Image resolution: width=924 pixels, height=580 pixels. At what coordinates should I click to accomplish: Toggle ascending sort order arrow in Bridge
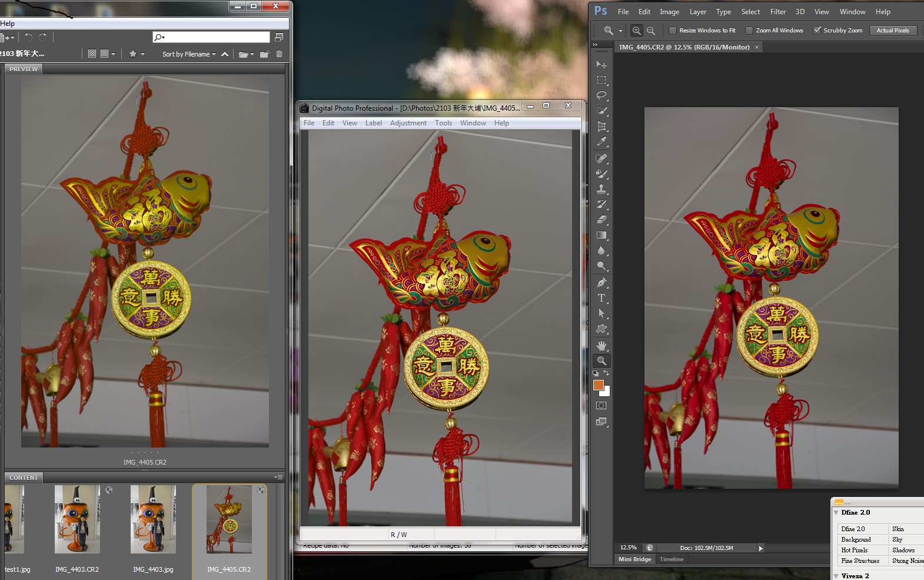tap(225, 54)
